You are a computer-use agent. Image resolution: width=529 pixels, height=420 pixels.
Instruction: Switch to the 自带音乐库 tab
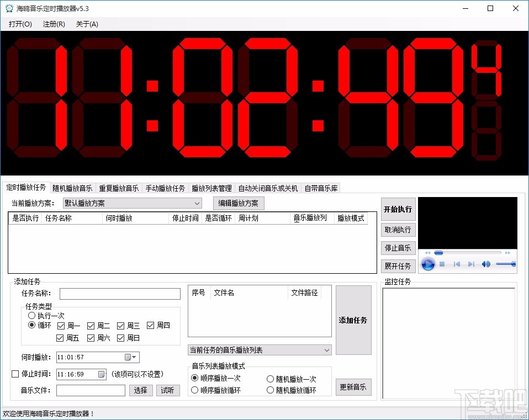click(321, 188)
